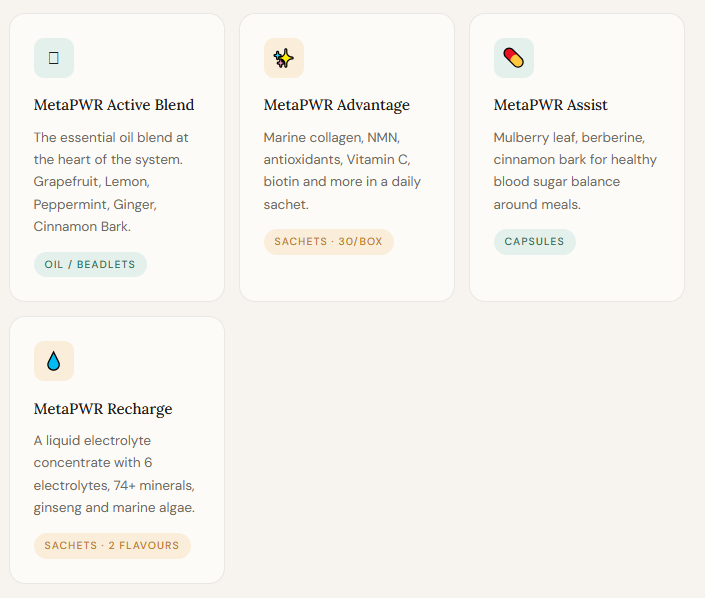Click the water droplet icon on MetaPWR Recharge
705x598 pixels.
(54, 361)
